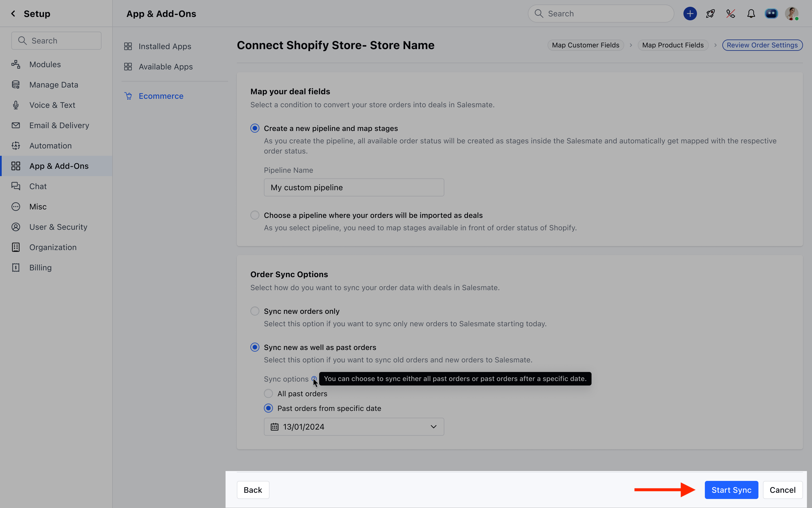The width and height of the screenshot is (812, 508).
Task: Open the rocket icon in the header
Action: (710, 14)
